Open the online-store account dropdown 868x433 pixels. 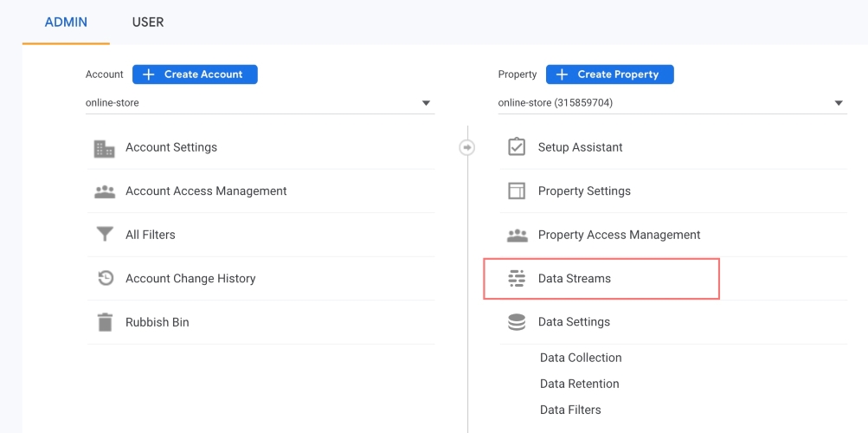pos(259,103)
